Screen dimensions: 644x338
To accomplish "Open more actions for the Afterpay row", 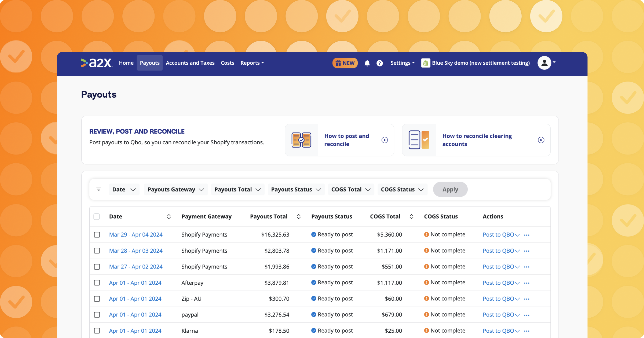I will click(527, 283).
